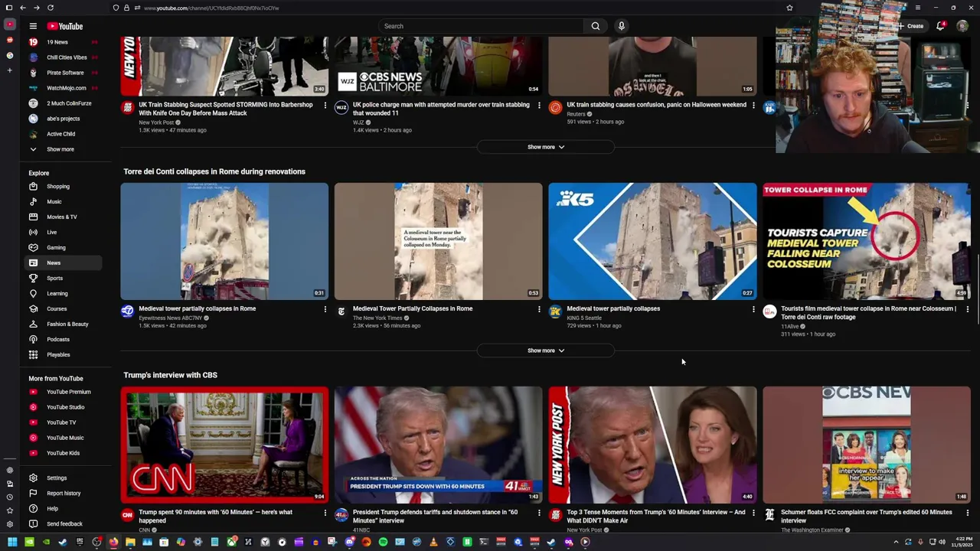The height and width of the screenshot is (551, 980).
Task: Open 'Torre dei Conti collapses in Rome' heading
Action: click(214, 171)
